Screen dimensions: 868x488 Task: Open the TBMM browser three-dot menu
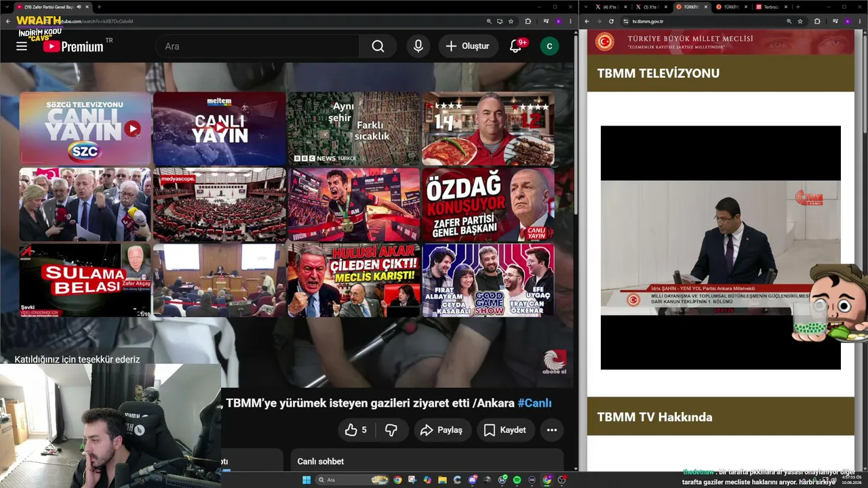pyautogui.click(x=860, y=21)
